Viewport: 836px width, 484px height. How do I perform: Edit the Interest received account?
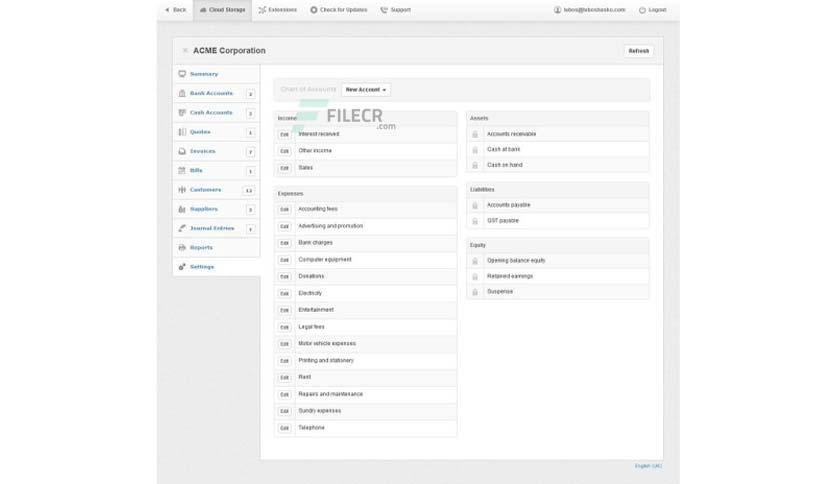pos(284,135)
